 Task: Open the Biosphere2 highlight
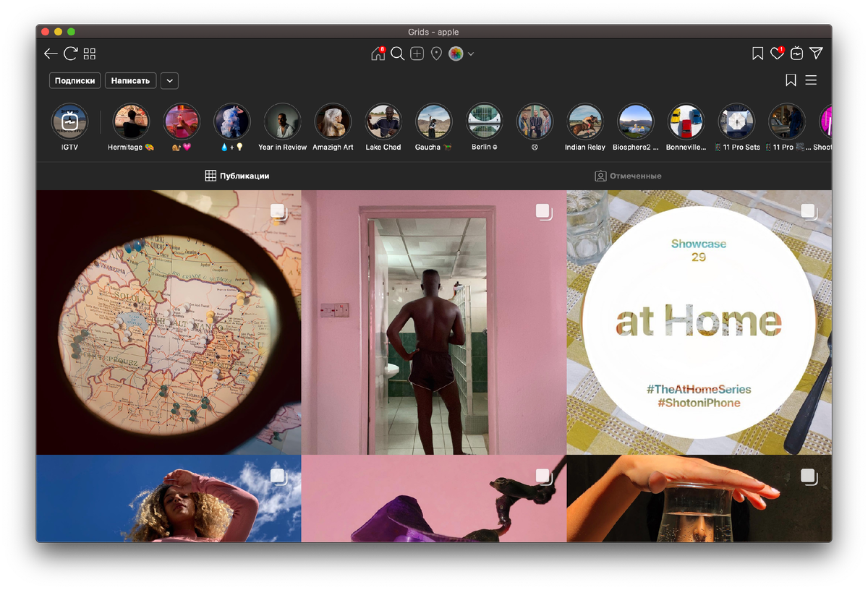636,121
